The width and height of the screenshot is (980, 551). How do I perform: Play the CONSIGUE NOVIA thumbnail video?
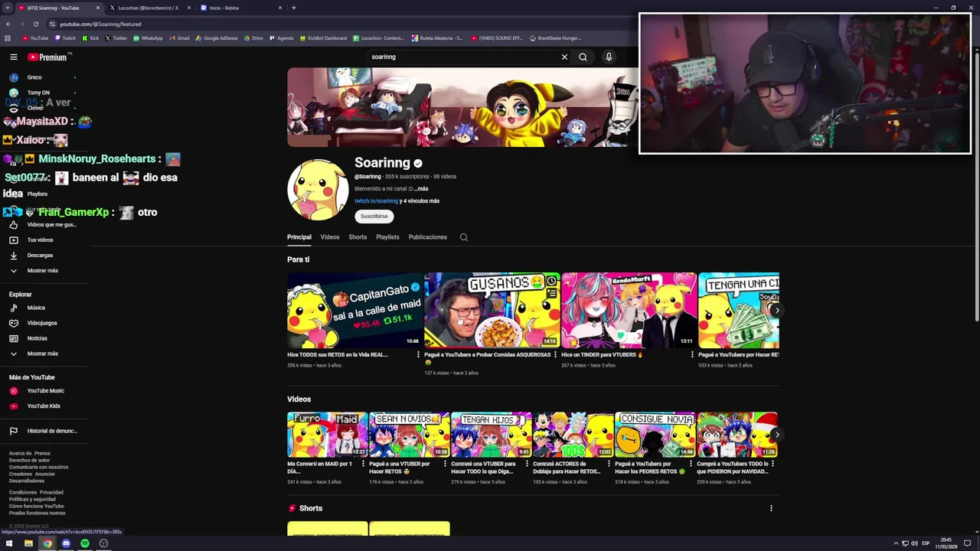pos(655,435)
